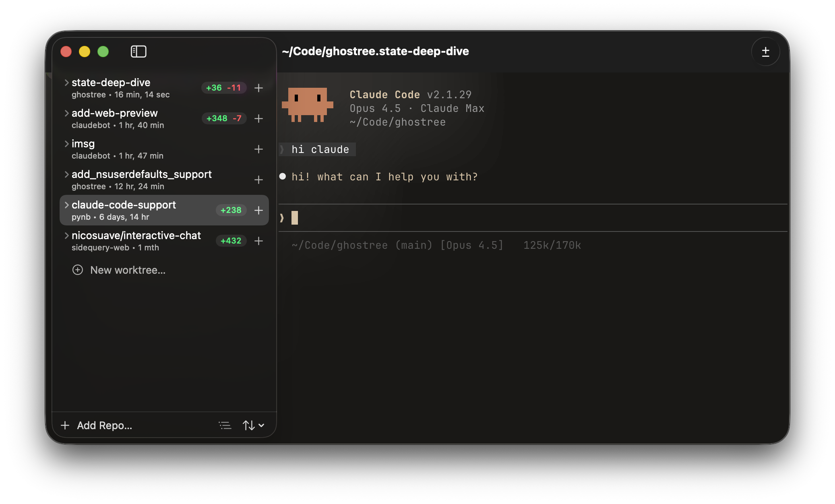
Task: Expand the nicosuave/interactive-chat entry
Action: coord(66,235)
